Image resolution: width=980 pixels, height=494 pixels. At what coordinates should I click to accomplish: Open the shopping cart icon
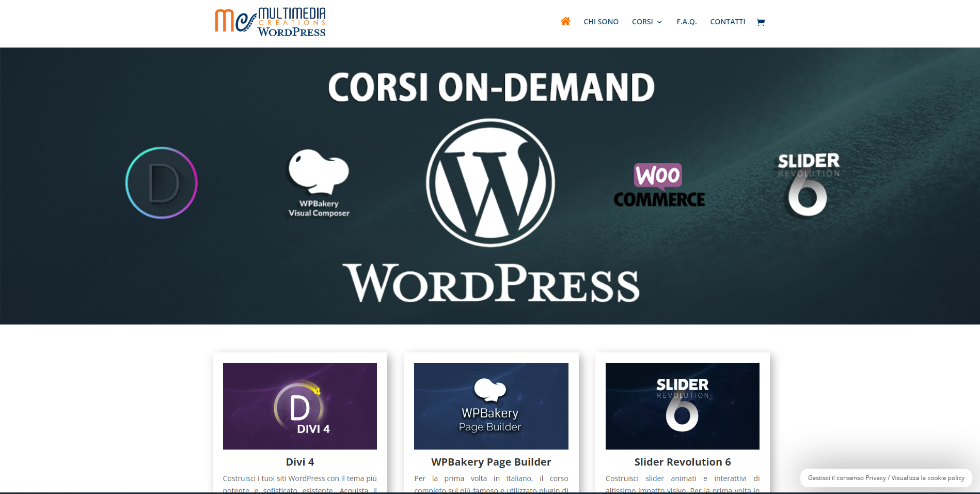pyautogui.click(x=761, y=22)
